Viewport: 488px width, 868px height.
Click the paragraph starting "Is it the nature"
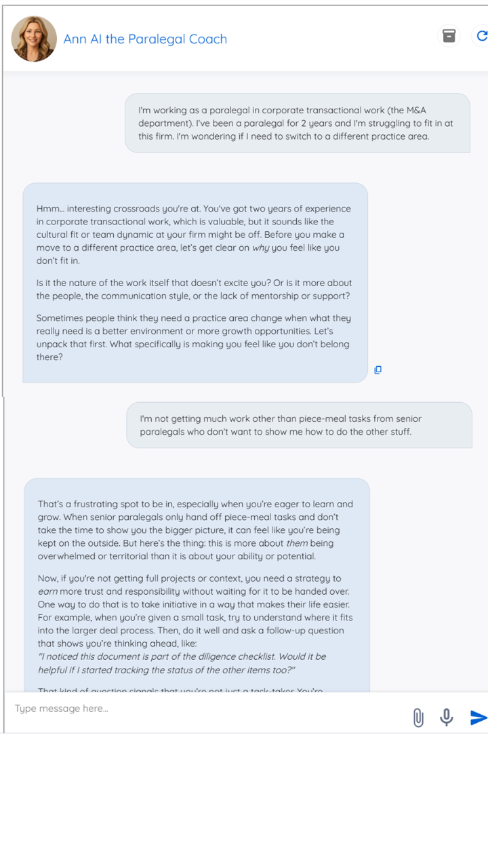click(195, 290)
